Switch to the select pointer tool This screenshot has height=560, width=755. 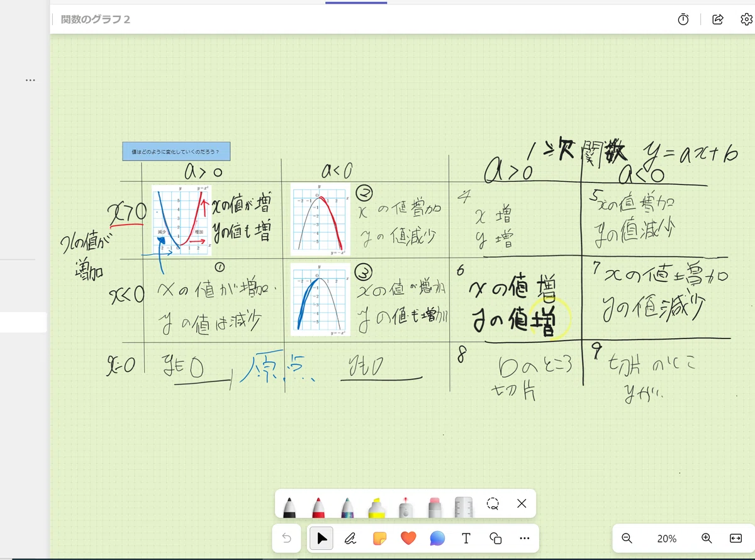[322, 538]
